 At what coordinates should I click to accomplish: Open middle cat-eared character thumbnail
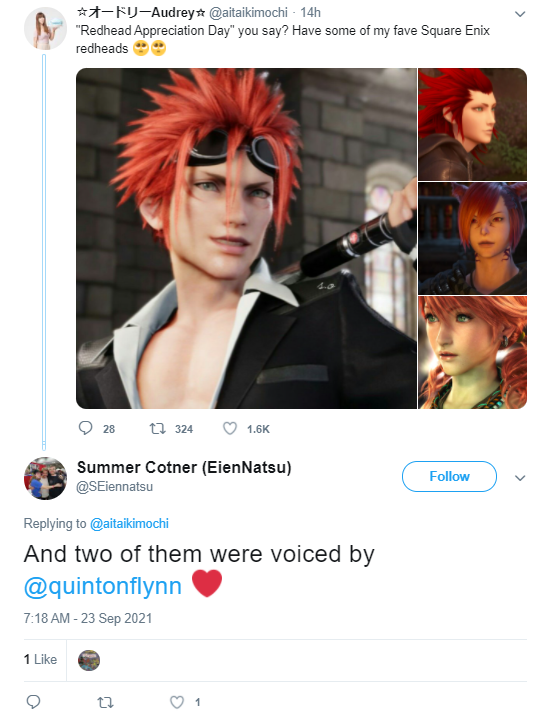click(x=473, y=238)
